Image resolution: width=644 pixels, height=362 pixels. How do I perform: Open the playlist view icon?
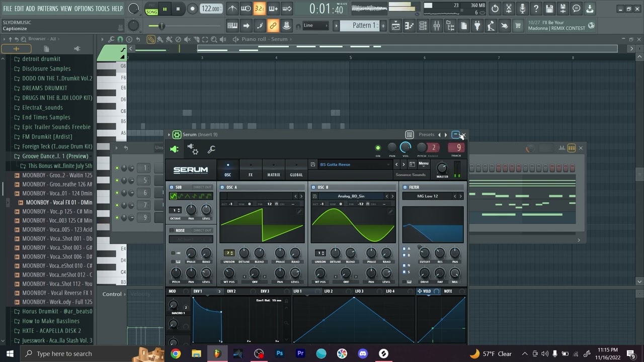396,26
